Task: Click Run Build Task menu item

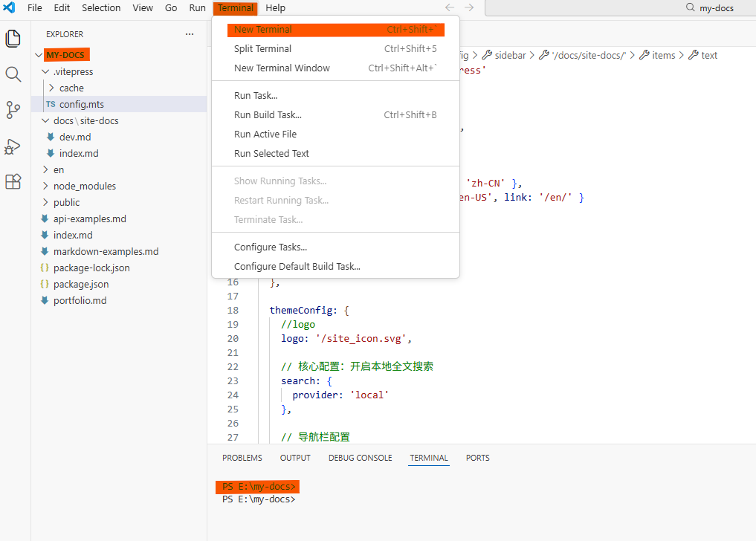Action: point(268,115)
